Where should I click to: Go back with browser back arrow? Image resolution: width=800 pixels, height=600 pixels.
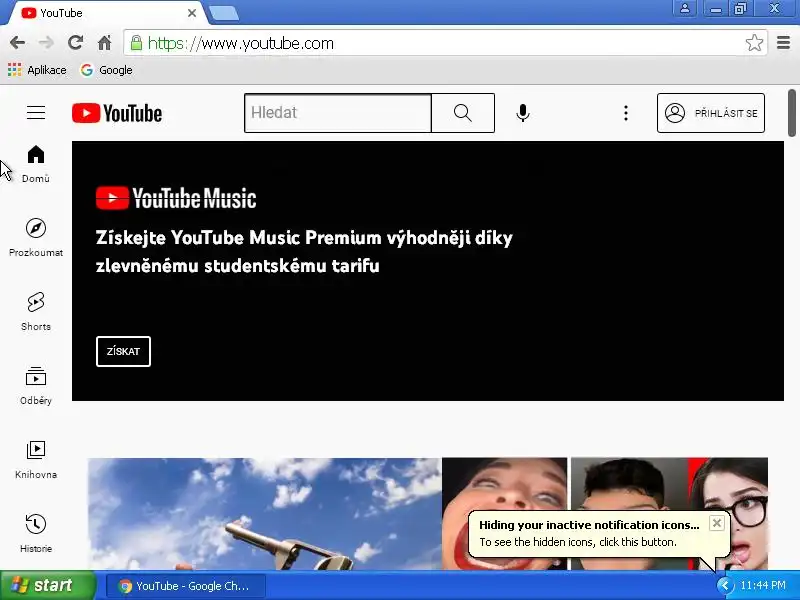17,43
